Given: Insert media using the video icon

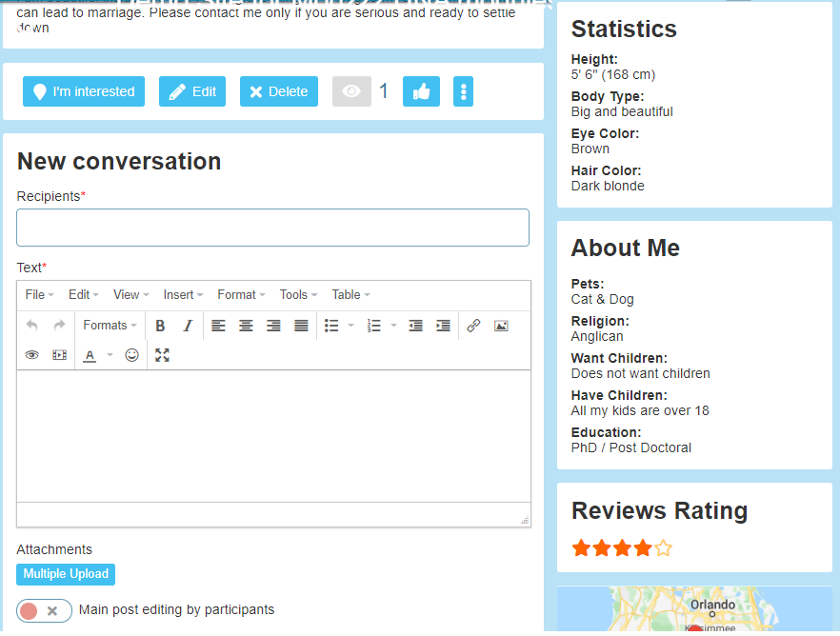Looking at the screenshot, I should [59, 355].
